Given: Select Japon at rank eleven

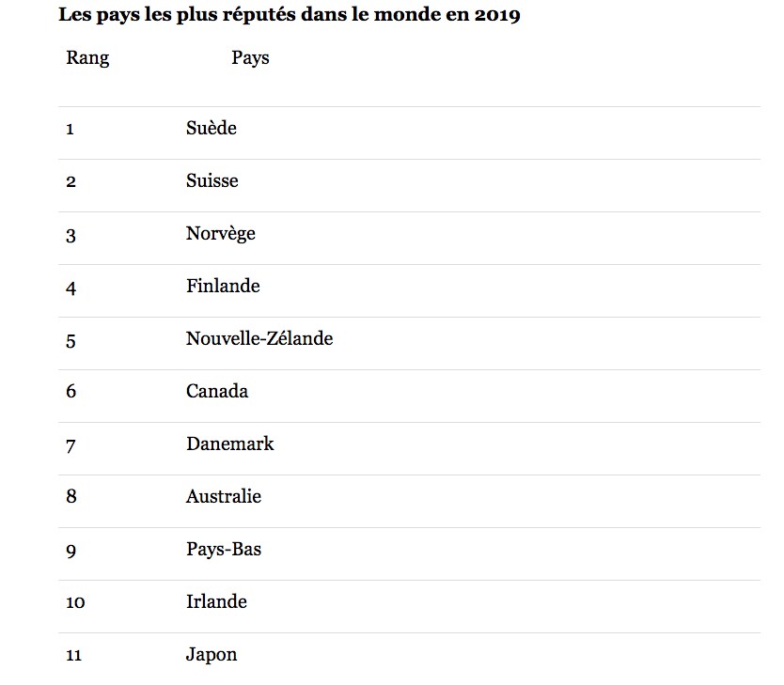Looking at the screenshot, I should click(x=212, y=655).
